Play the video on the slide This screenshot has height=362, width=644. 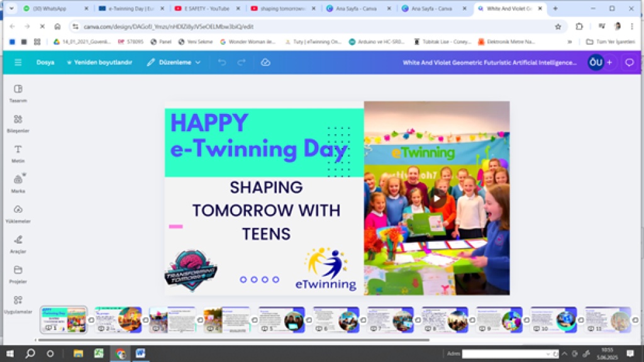436,198
